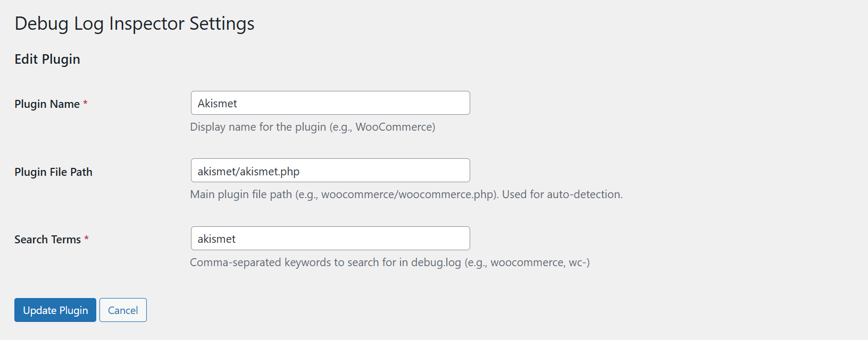Click inside the Plugin Name input field
This screenshot has width=868, height=340.
[x=330, y=103]
